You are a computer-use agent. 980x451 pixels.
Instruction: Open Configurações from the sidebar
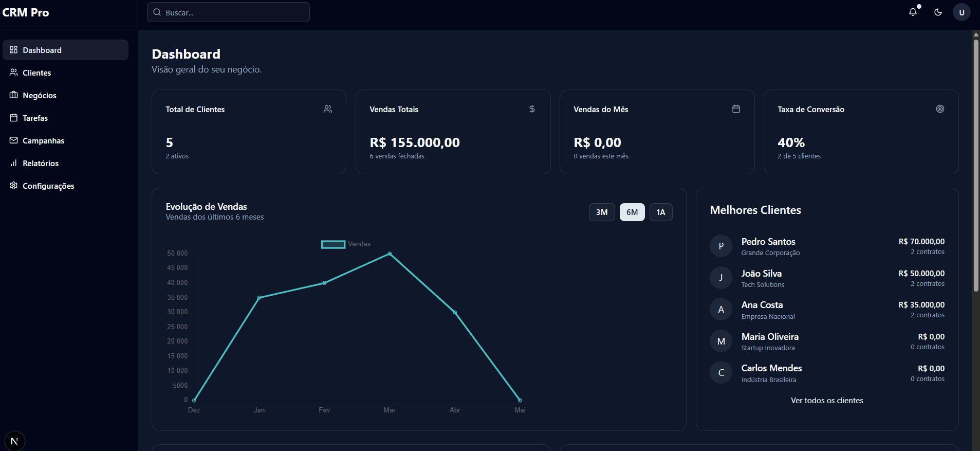pos(48,186)
